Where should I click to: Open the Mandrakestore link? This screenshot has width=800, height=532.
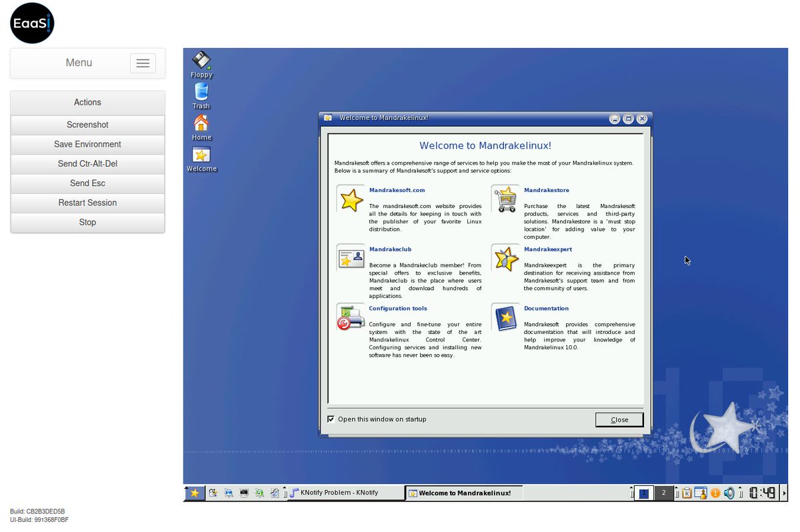click(x=547, y=191)
